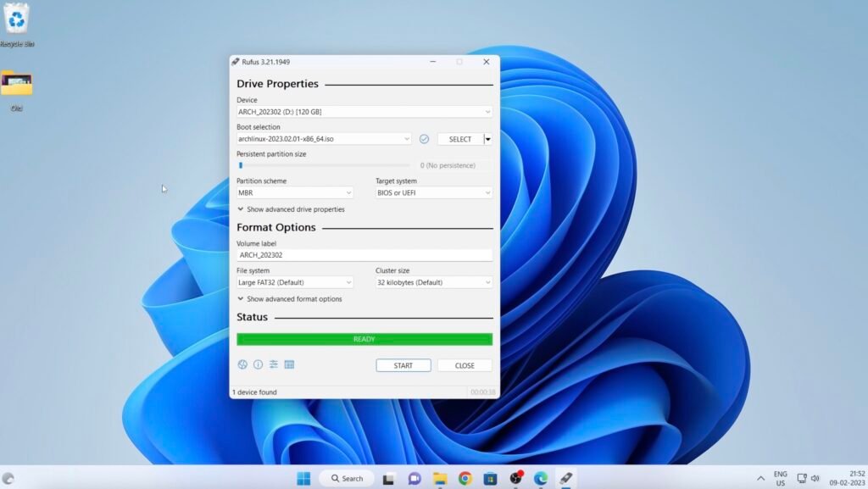868x489 pixels.
Task: Open network status tray icon
Action: point(802,479)
